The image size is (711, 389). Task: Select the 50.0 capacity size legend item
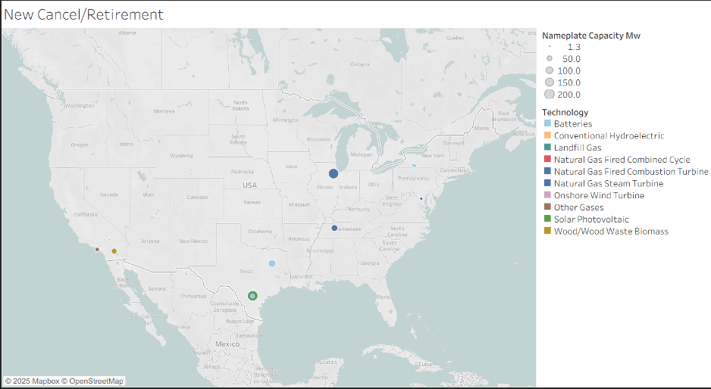(x=571, y=59)
